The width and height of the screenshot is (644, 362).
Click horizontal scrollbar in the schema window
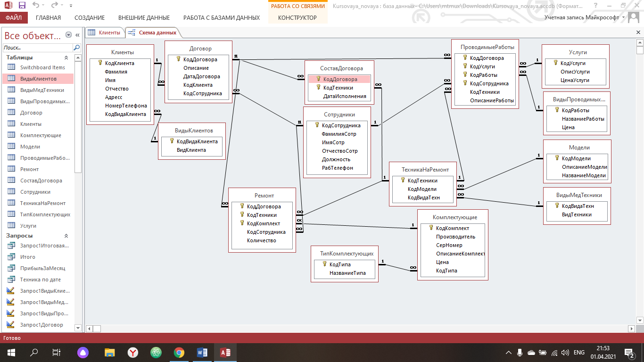pyautogui.click(x=361, y=329)
